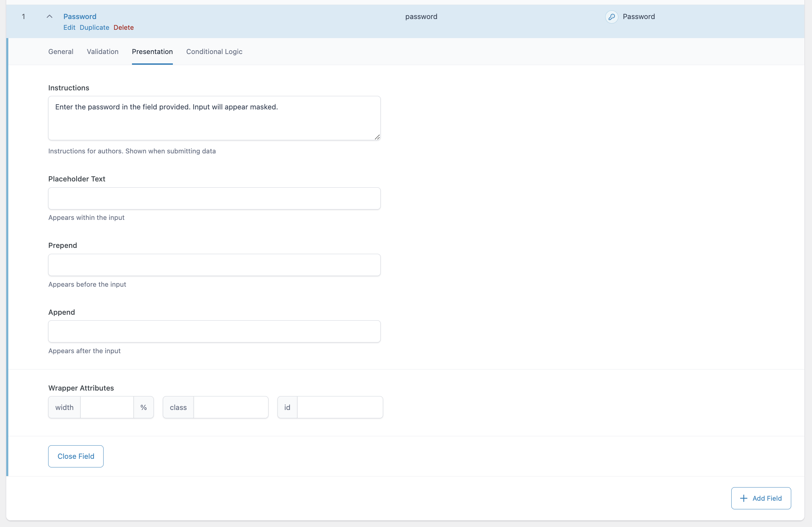The image size is (812, 527).
Task: Duplicate the Password field
Action: pyautogui.click(x=94, y=27)
